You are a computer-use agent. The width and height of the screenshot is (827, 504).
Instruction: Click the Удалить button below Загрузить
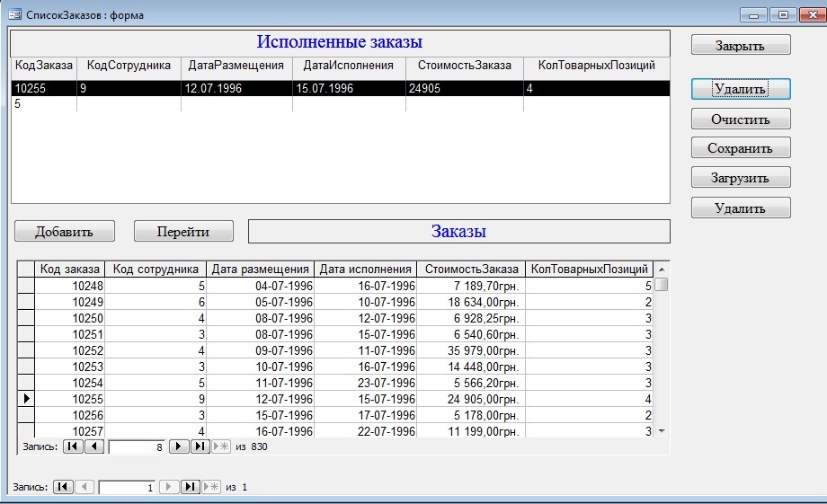tap(741, 208)
